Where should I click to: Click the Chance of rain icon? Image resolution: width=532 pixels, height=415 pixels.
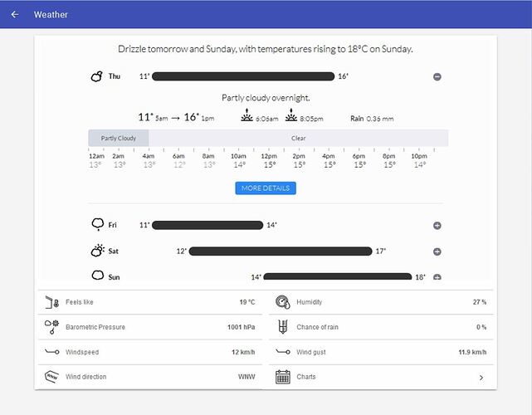(x=282, y=327)
